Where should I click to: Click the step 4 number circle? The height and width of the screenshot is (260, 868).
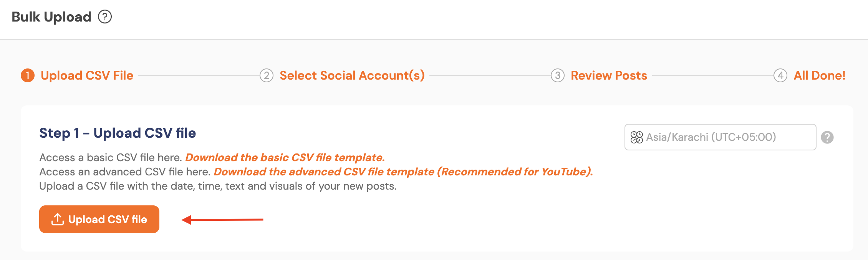(x=780, y=75)
